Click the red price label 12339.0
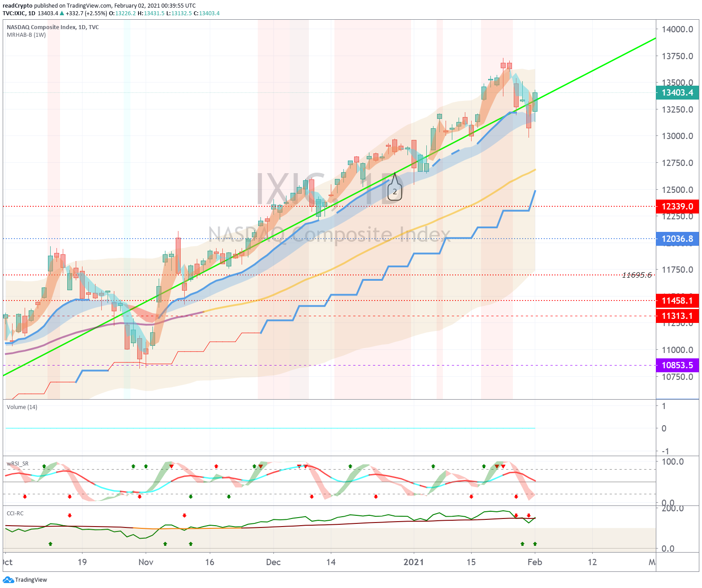 click(x=677, y=207)
